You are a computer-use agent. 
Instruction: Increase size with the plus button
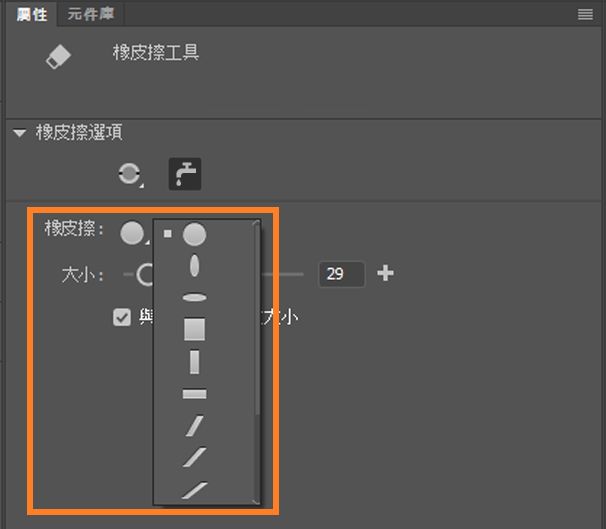[x=385, y=273]
